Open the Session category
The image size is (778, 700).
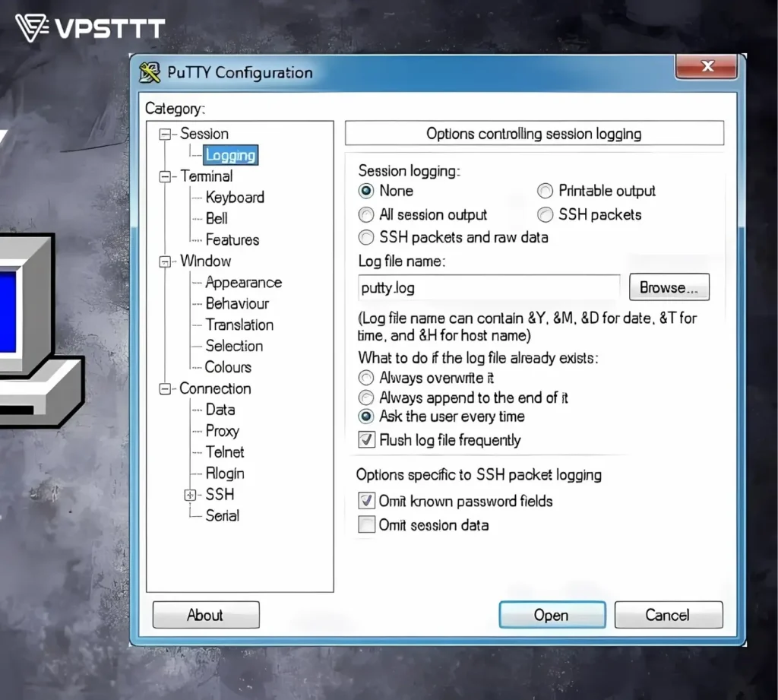[x=204, y=134]
